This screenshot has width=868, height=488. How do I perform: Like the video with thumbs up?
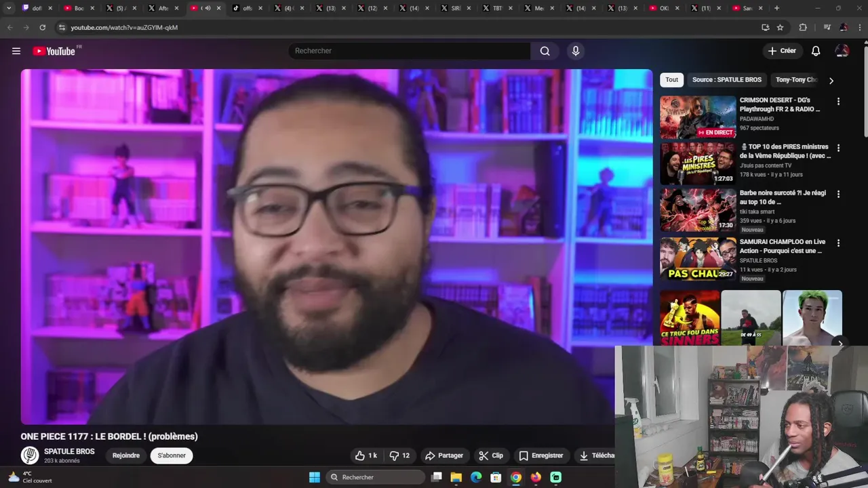click(x=366, y=455)
